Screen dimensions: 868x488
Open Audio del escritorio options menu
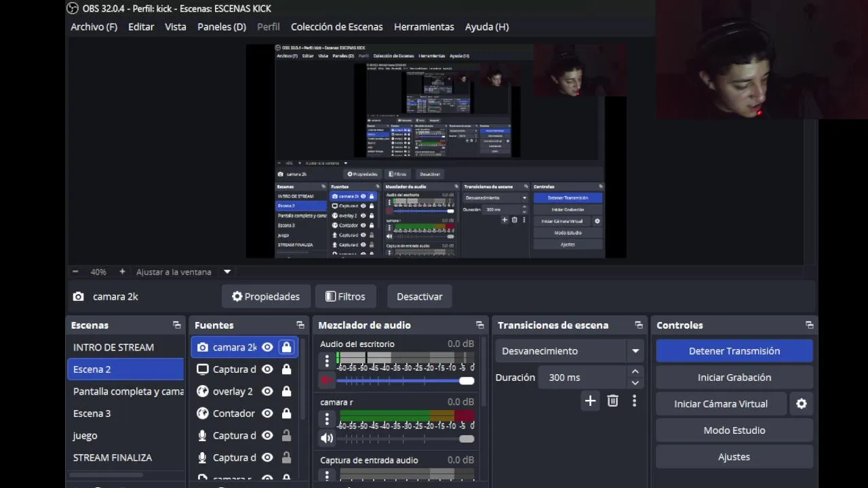tap(327, 361)
